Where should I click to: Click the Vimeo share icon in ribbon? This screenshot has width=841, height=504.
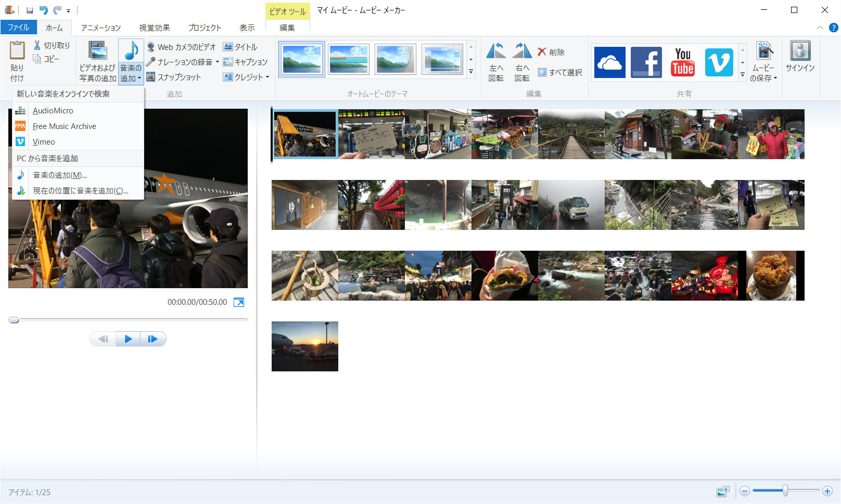point(719,62)
